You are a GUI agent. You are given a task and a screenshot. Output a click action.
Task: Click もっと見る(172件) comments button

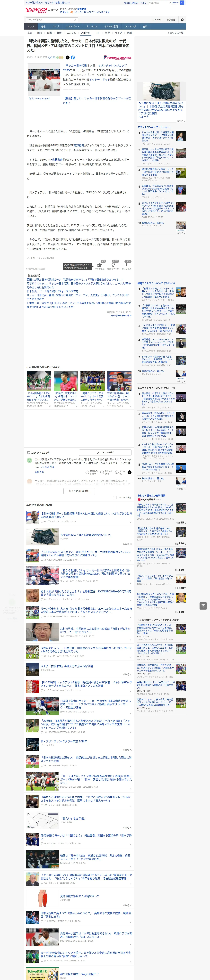[x=79, y=491]
